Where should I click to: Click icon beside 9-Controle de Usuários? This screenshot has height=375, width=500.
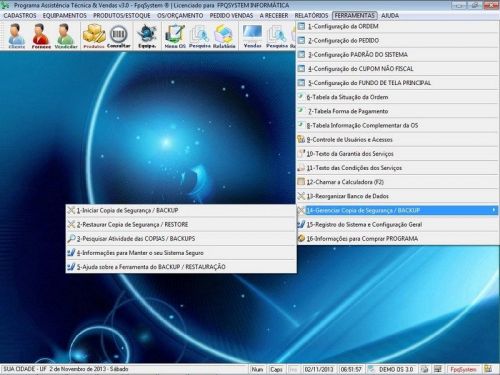click(x=301, y=139)
